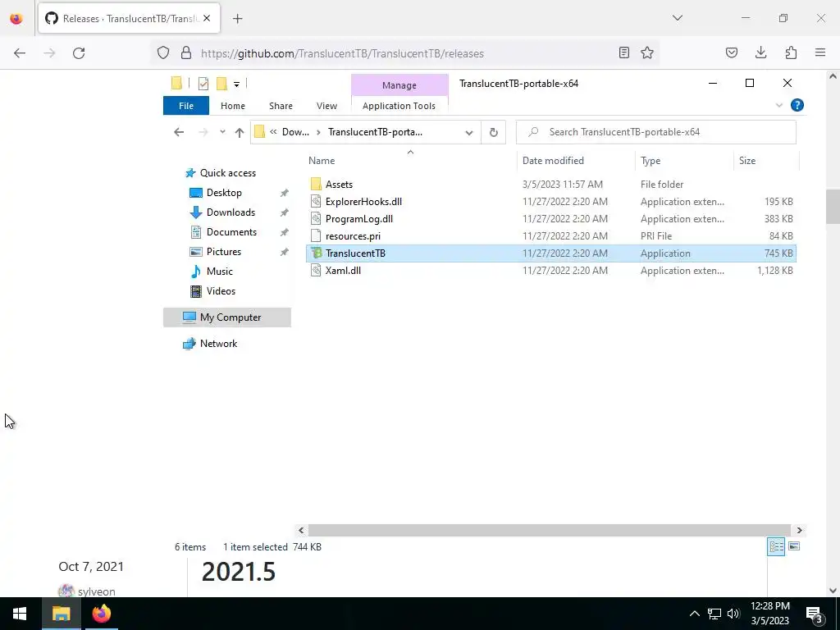Select Network in the navigation pane
Image resolution: width=840 pixels, height=630 pixels.
coord(218,344)
